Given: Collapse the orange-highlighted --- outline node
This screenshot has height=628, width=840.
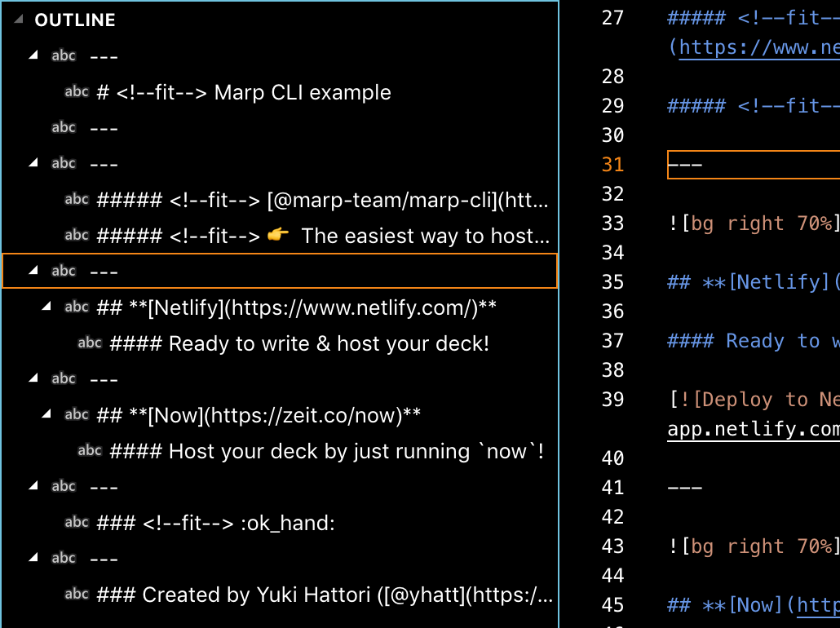Looking at the screenshot, I should coord(33,271).
